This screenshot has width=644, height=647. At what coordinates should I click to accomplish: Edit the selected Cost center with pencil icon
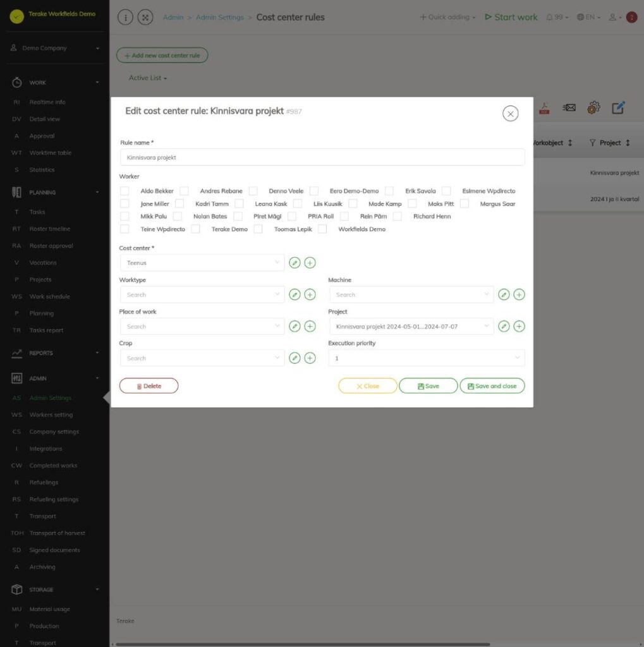click(295, 262)
